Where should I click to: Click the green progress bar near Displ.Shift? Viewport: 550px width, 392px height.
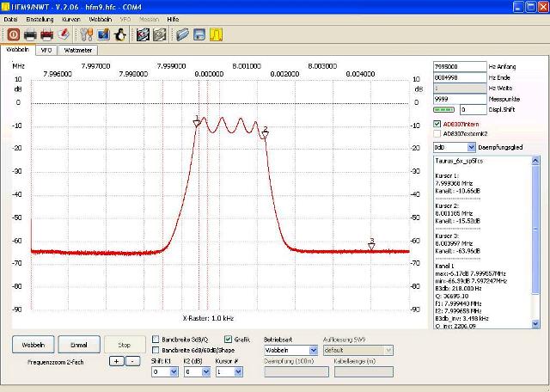tap(445, 109)
